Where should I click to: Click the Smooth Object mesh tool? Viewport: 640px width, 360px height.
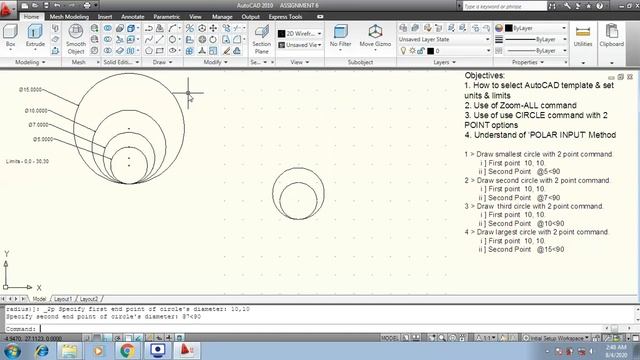(76, 39)
